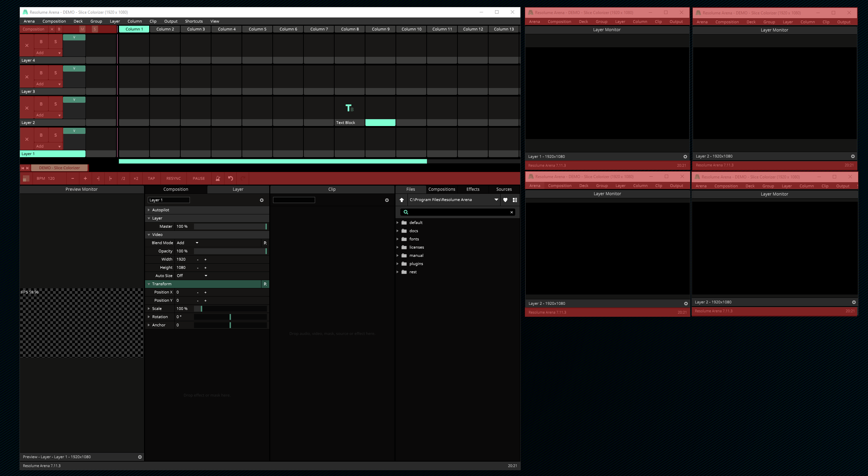The width and height of the screenshot is (868, 476).
Task: Expand the plugins folder
Action: 398,264
